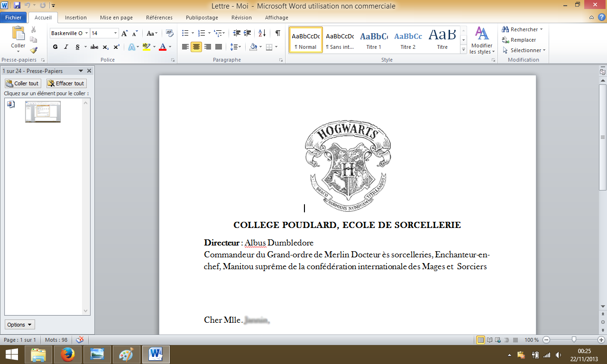
Task: Click the Sélectionner button
Action: 524,50
